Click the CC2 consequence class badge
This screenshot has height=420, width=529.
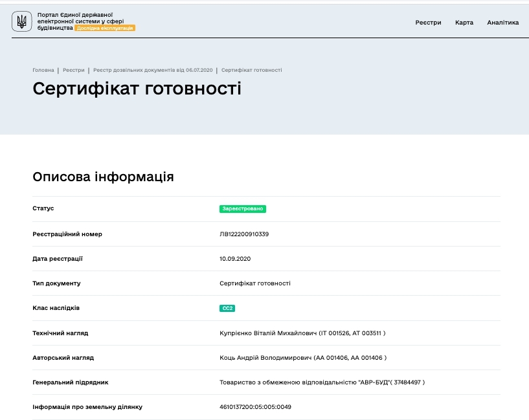pyautogui.click(x=227, y=308)
